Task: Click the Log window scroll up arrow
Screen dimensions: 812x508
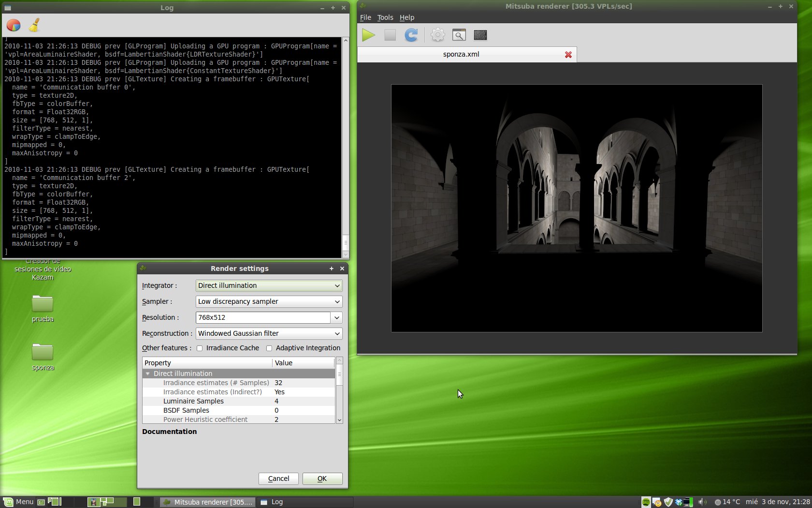Action: 346,41
